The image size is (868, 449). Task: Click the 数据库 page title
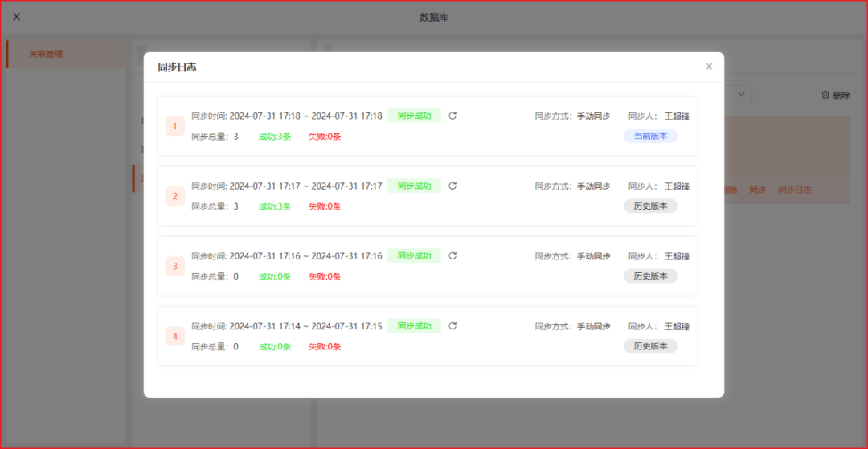434,17
